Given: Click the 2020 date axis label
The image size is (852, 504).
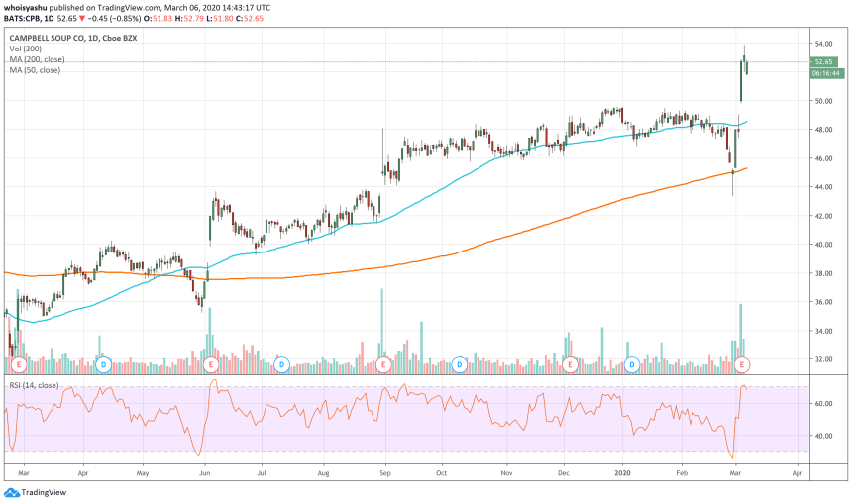Looking at the screenshot, I should click(622, 473).
